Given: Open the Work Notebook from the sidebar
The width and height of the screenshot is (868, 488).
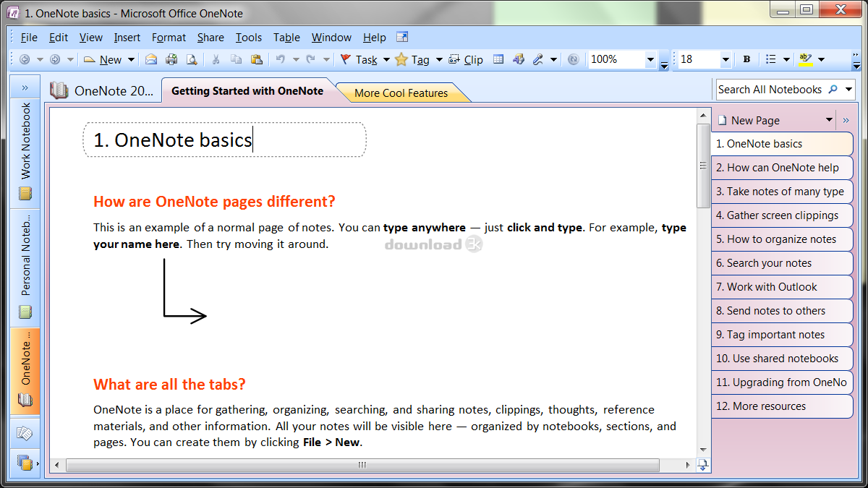Looking at the screenshot, I should pyautogui.click(x=25, y=146).
